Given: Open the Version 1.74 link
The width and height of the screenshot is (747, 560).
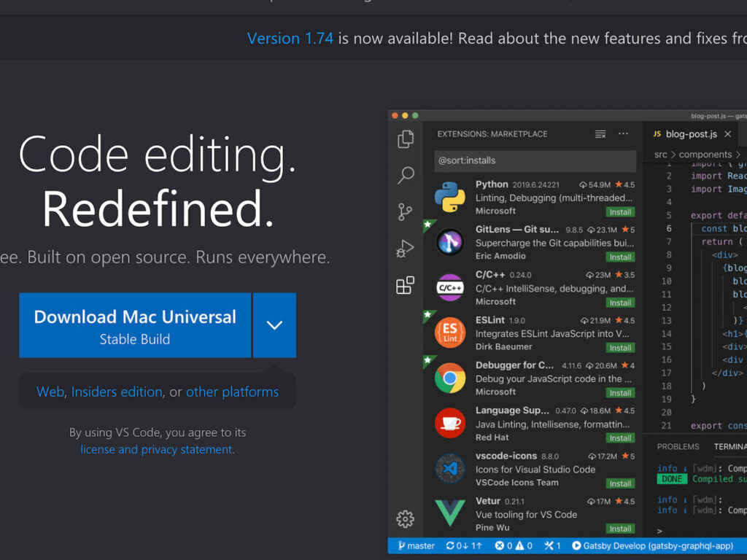Looking at the screenshot, I should click(x=290, y=38).
